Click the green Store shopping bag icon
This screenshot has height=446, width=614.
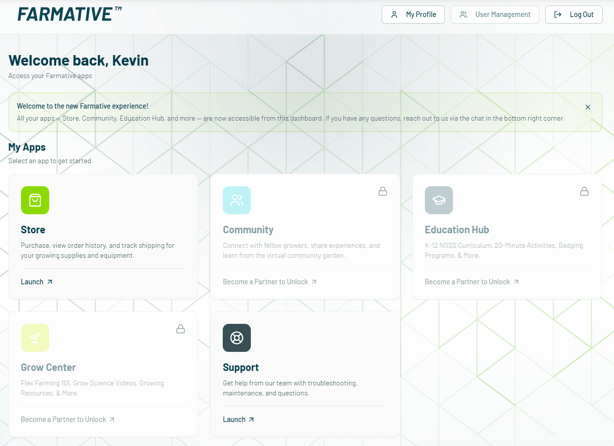(35, 200)
